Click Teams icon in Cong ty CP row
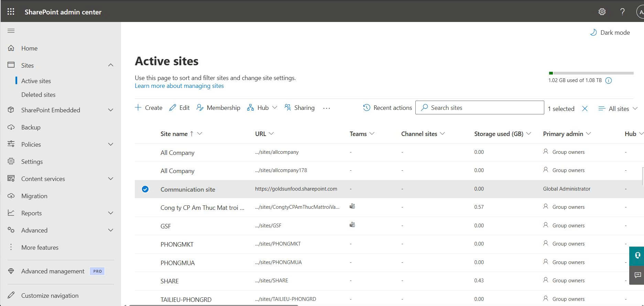Image resolution: width=644 pixels, height=306 pixels. (352, 206)
